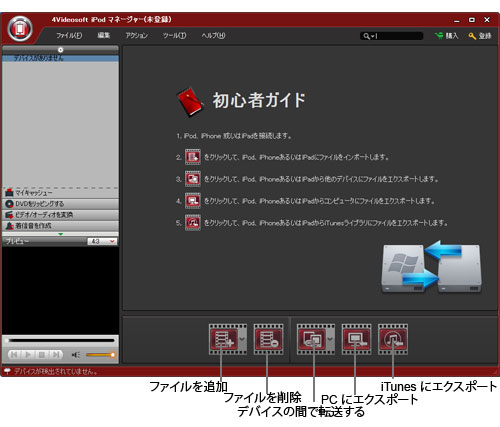Open the dropdown arrow beside Add File

point(242,339)
